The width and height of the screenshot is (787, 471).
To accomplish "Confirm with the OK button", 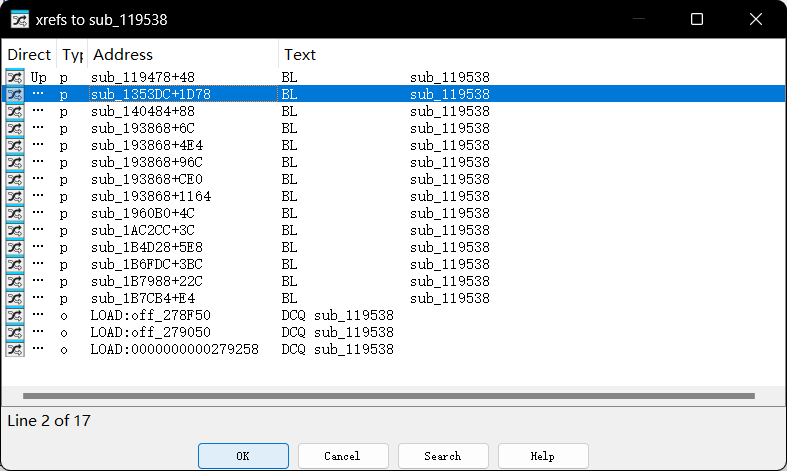I will (243, 456).
